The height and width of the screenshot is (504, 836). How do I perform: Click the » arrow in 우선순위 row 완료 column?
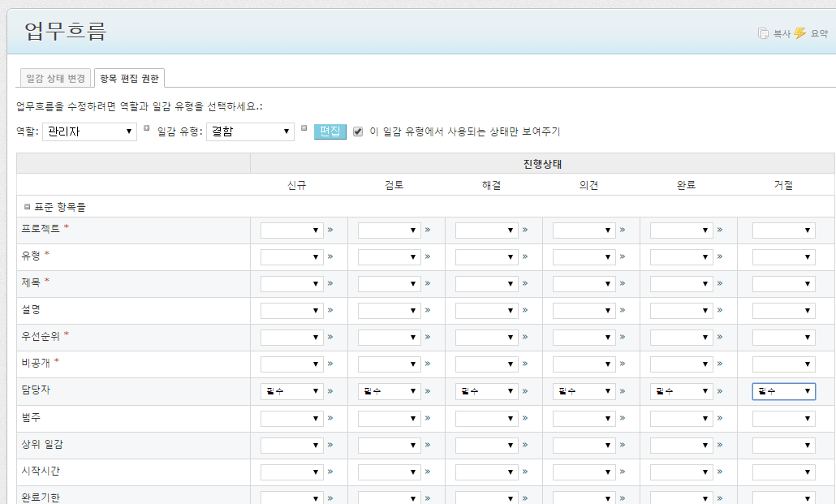(x=720, y=338)
